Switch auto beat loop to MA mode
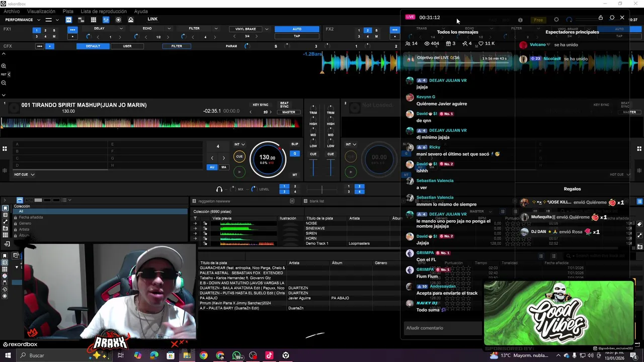644x362 pixels. coord(223,167)
